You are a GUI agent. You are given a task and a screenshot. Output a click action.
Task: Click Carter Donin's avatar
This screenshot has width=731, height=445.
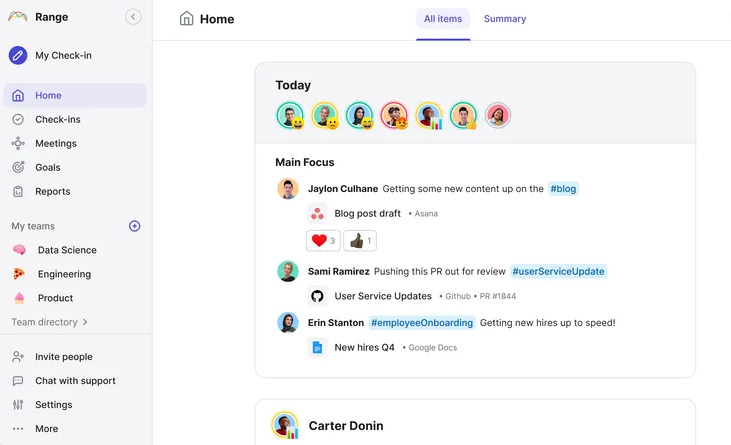(x=285, y=425)
